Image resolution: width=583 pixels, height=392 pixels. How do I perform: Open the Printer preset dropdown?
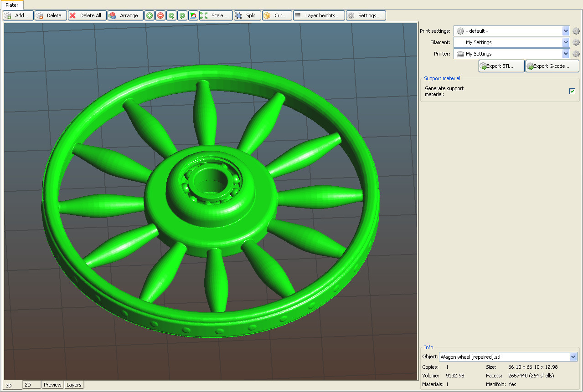pyautogui.click(x=566, y=54)
